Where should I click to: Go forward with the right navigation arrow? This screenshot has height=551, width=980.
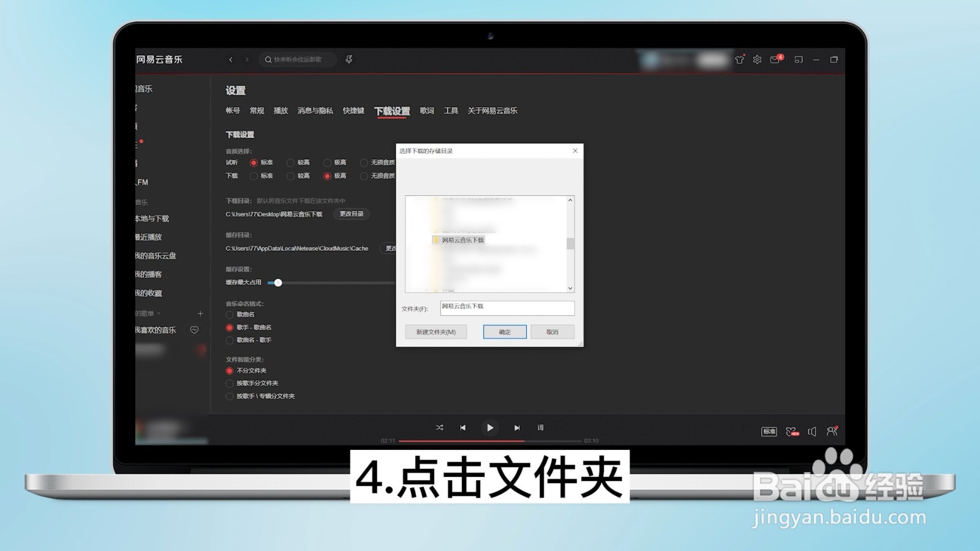pos(247,59)
